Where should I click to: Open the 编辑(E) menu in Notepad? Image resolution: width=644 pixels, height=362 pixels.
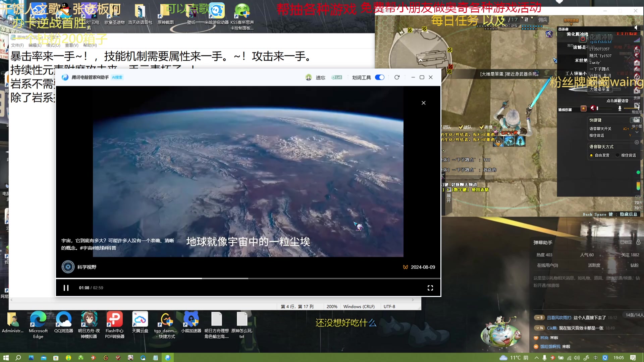35,45
